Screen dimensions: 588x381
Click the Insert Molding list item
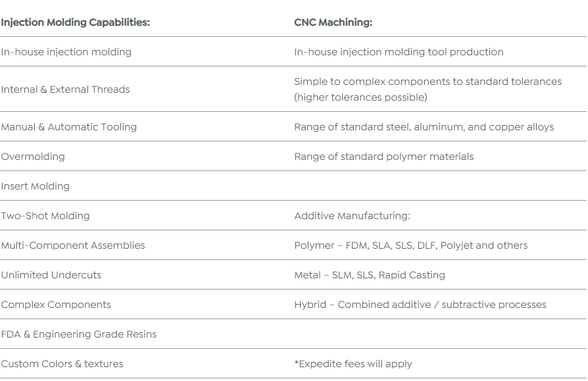click(36, 186)
